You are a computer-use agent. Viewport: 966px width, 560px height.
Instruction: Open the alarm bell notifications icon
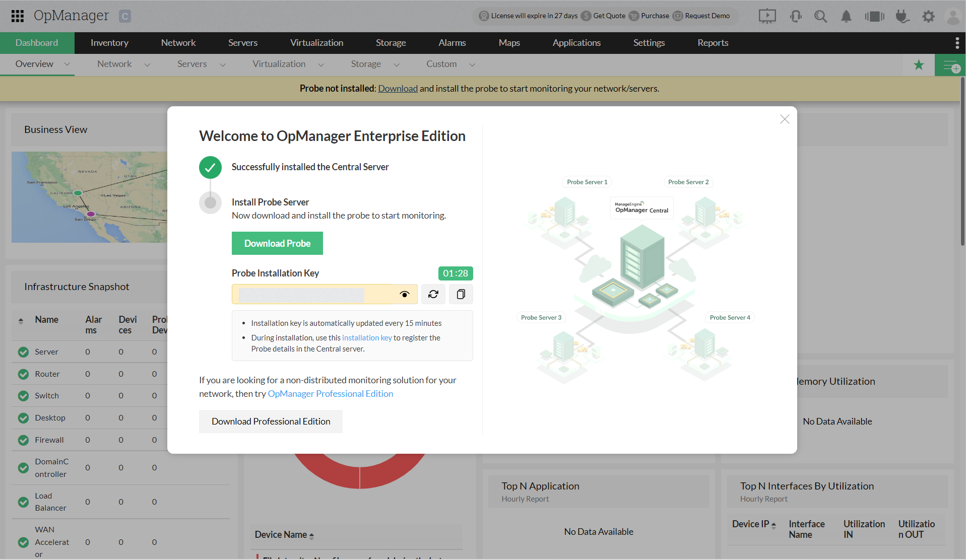point(846,16)
